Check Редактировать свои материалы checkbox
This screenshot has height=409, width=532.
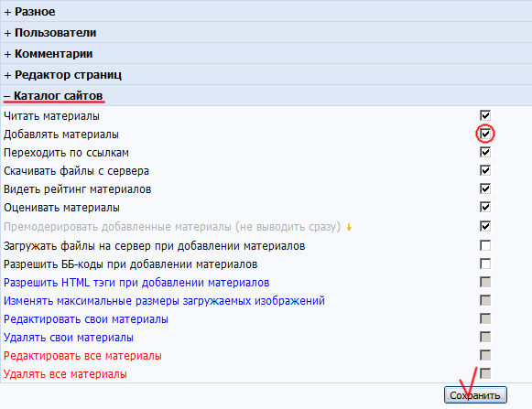[485, 318]
